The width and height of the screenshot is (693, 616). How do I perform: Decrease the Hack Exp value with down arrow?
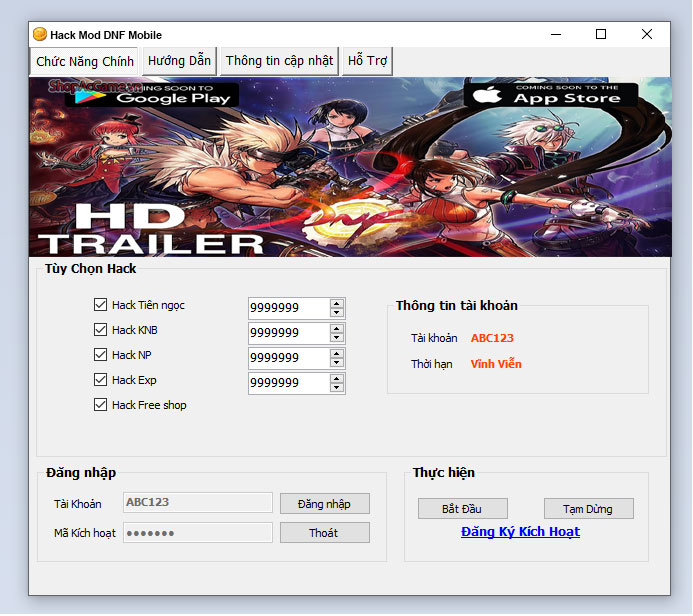[337, 388]
